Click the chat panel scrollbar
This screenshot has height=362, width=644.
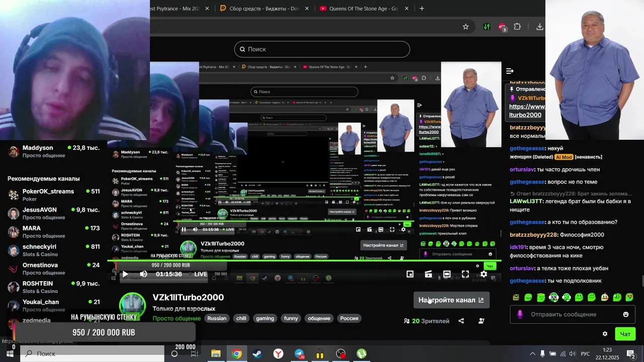pyautogui.click(x=642, y=281)
